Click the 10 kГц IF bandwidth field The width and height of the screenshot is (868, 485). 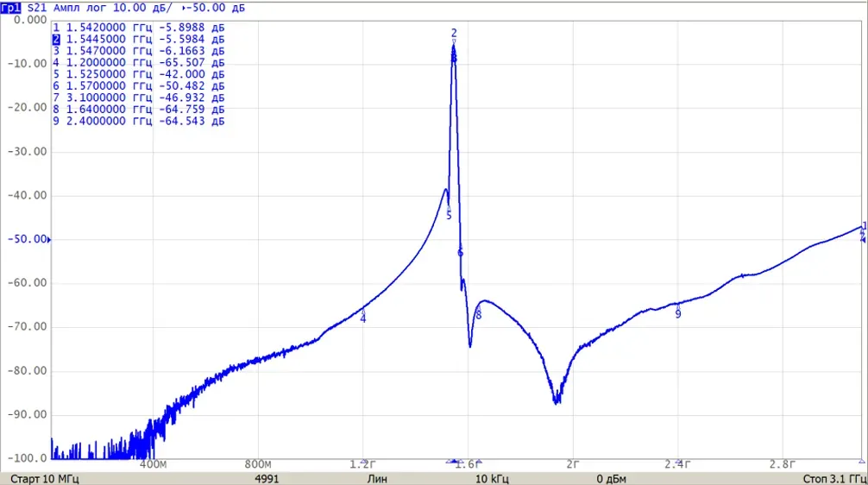pyautogui.click(x=492, y=479)
